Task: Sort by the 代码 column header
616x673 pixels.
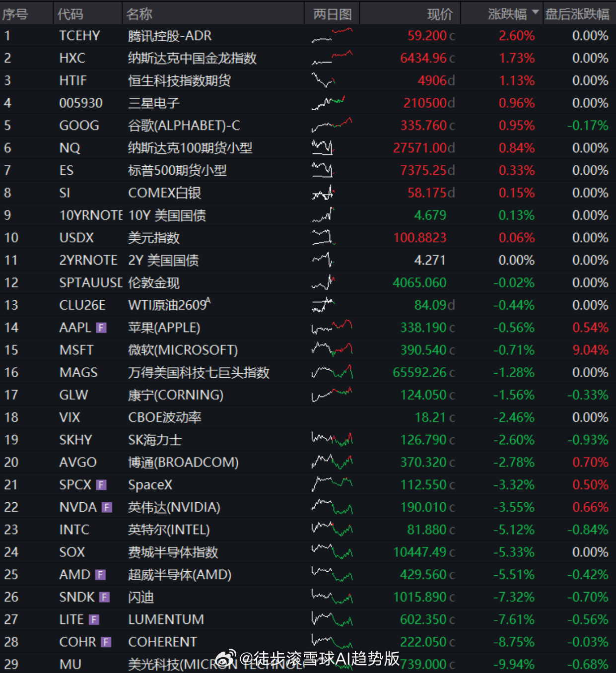Action: [x=70, y=14]
